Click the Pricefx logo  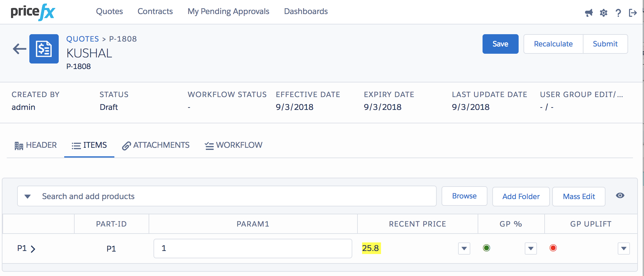(33, 12)
